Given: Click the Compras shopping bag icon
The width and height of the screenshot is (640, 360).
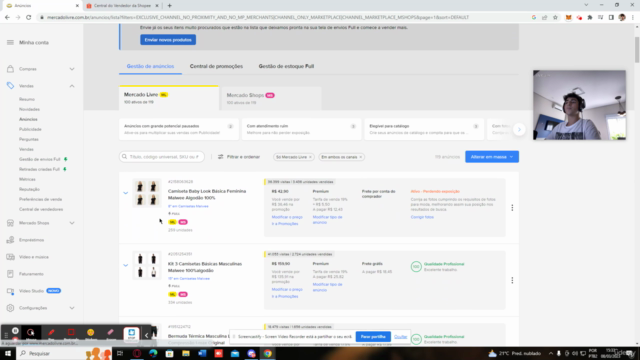Looking at the screenshot, I should pyautogui.click(x=10, y=69).
